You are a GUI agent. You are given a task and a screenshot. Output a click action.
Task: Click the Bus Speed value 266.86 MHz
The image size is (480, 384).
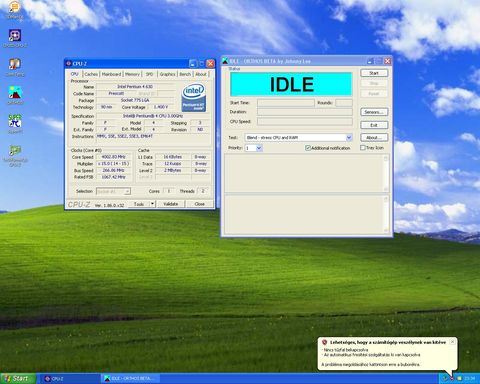click(x=113, y=170)
